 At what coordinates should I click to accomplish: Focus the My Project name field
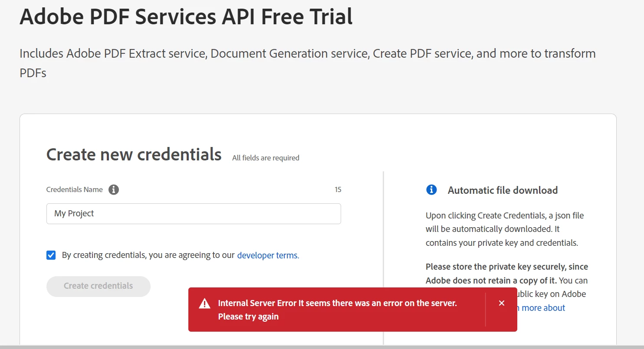coord(194,214)
